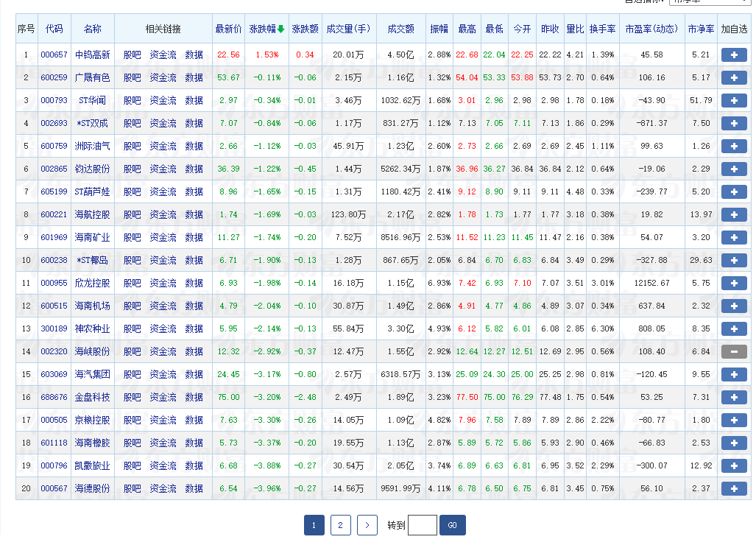Viewport: 756px width, 545px height.
Task: Add 海南橡胶 to watchlist with plus button
Action: coord(734,443)
